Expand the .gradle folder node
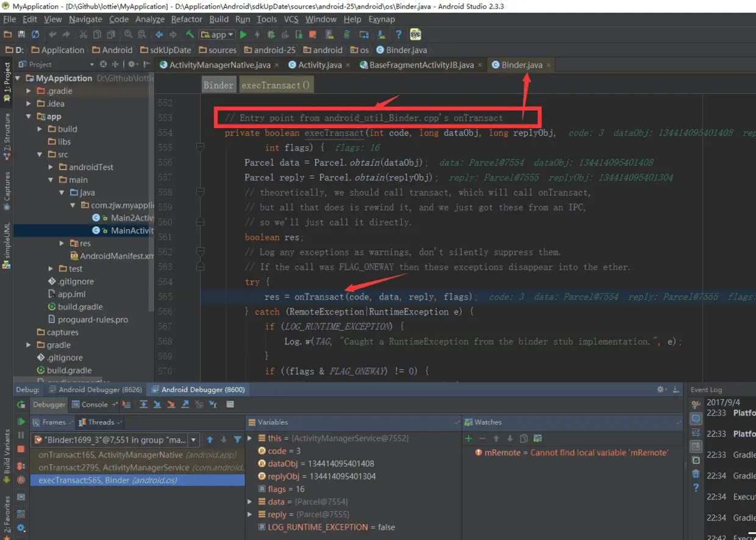Image resolution: width=756 pixels, height=540 pixels. point(29,91)
